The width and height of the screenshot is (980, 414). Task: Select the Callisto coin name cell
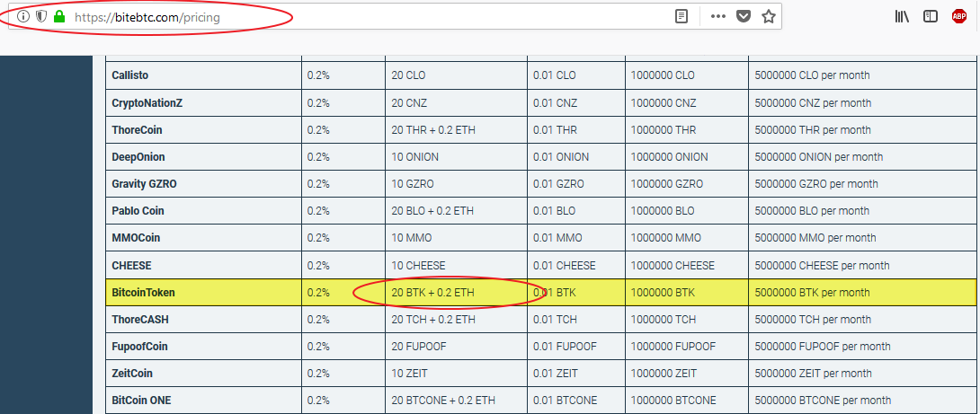(x=203, y=75)
